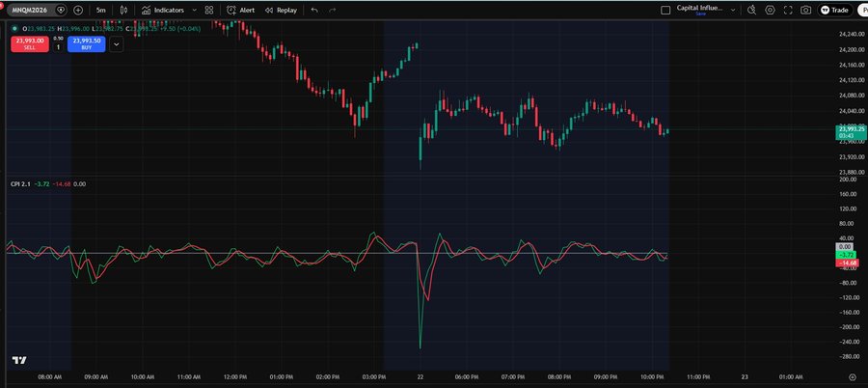Click the 0.00 indicator scale label
Viewport: 868px width, 388px height.
(x=845, y=246)
